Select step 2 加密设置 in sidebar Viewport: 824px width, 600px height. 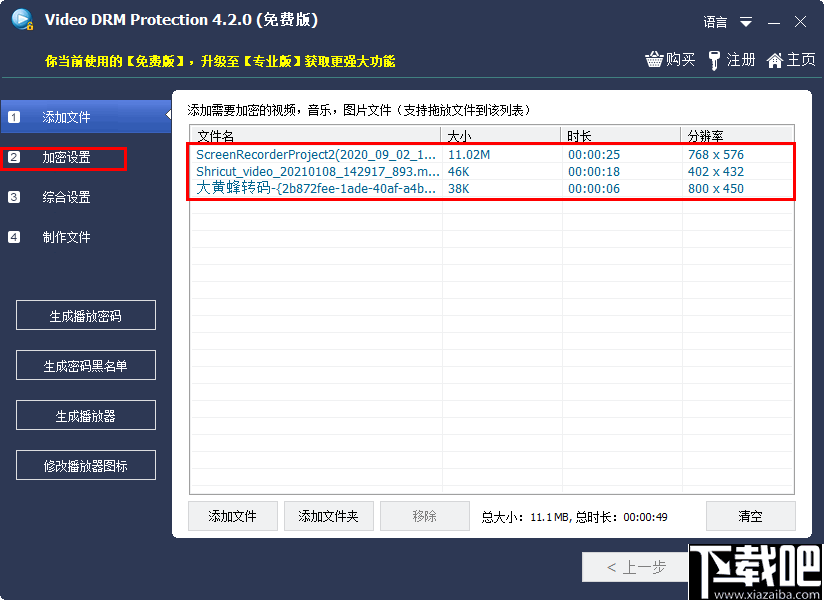pos(60,157)
